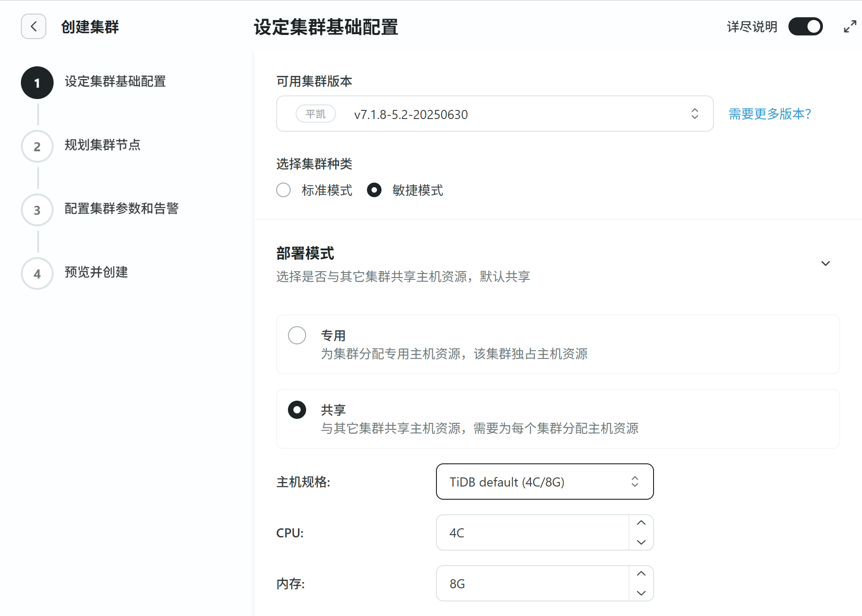862x616 pixels.
Task: Choose the 共享 deployment option
Action: (297, 410)
